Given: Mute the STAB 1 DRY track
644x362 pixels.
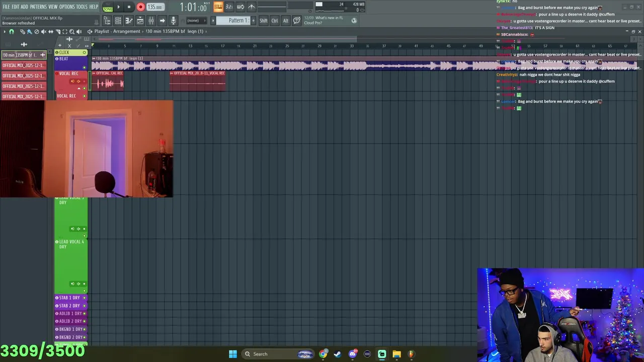Looking at the screenshot, I should (x=85, y=298).
